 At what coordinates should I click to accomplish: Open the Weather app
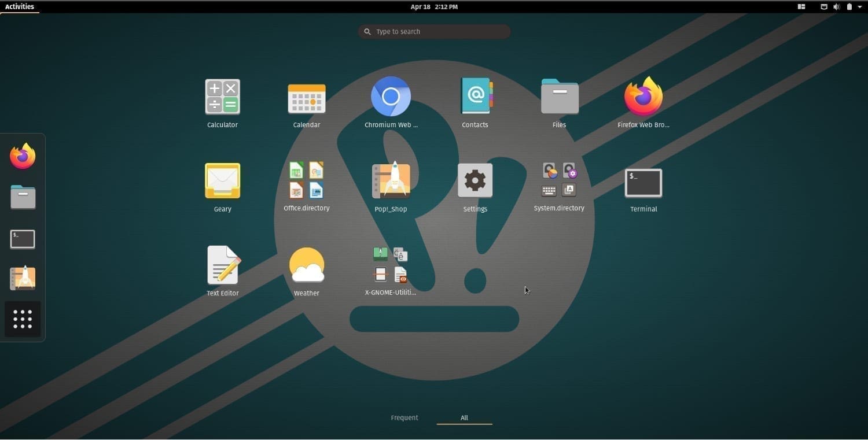(x=306, y=264)
